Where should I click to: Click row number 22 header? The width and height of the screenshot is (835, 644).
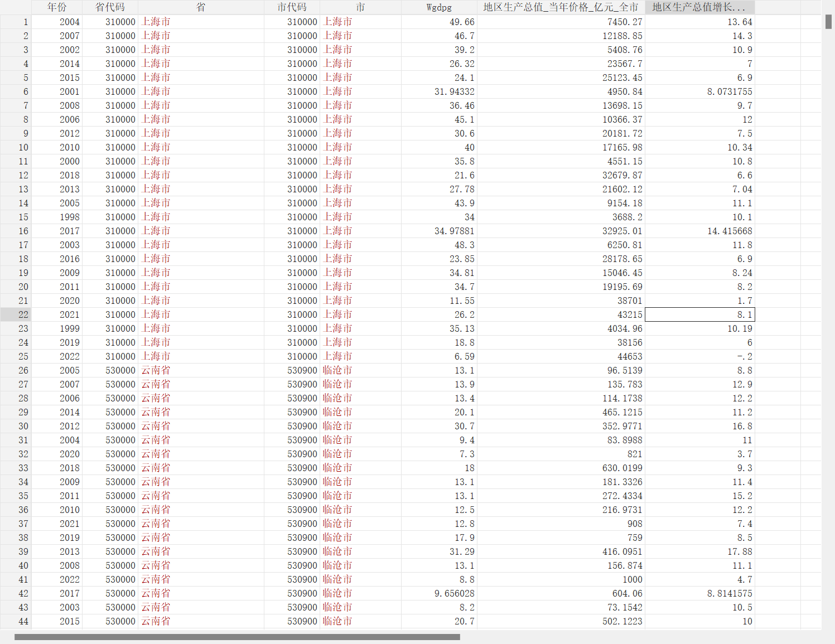pos(16,314)
